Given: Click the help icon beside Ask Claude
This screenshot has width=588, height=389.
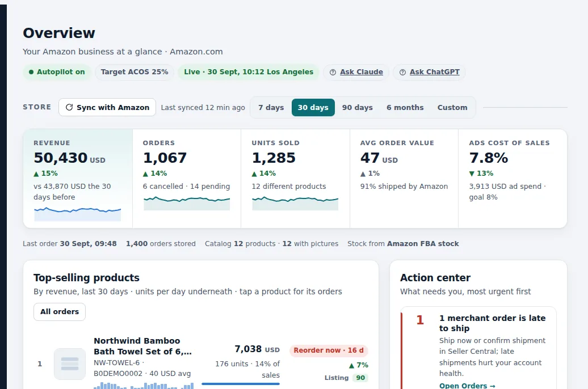Looking at the screenshot, I should click(x=333, y=73).
